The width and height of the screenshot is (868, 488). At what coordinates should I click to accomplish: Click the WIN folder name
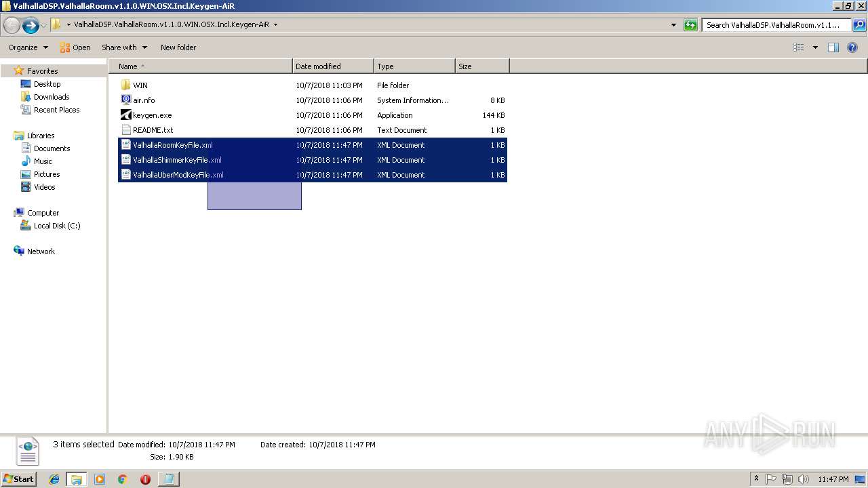pyautogui.click(x=140, y=85)
